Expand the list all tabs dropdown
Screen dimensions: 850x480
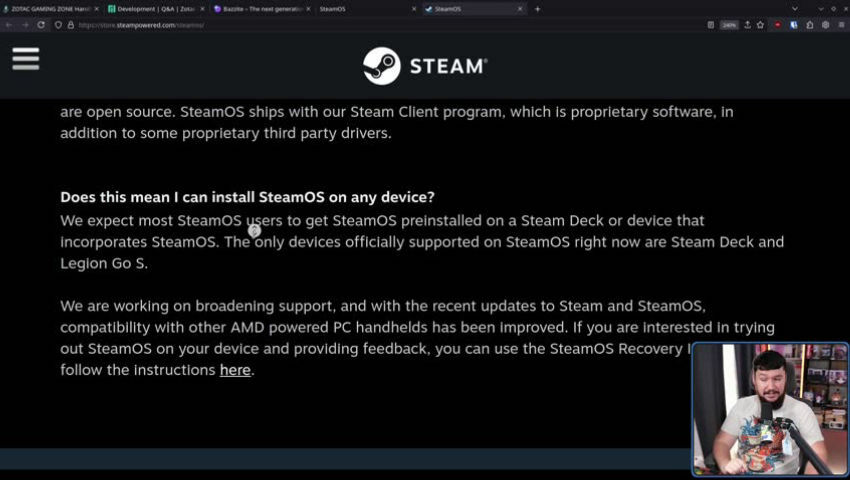795,9
